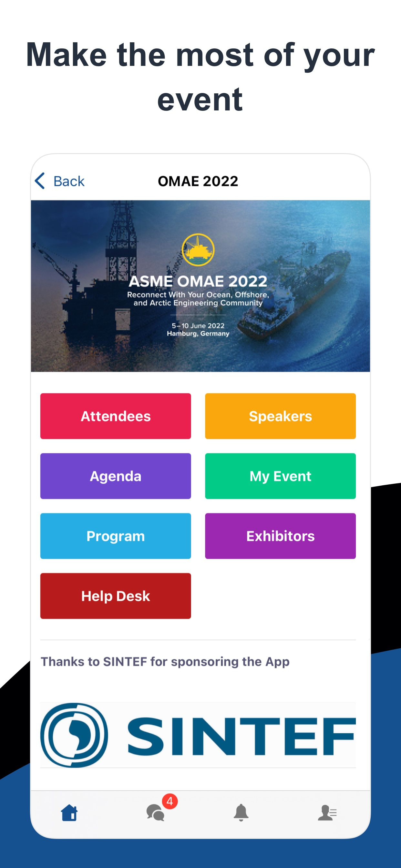This screenshot has height=868, width=401.
Task: Open the profile contact tab icon
Action: click(x=327, y=813)
